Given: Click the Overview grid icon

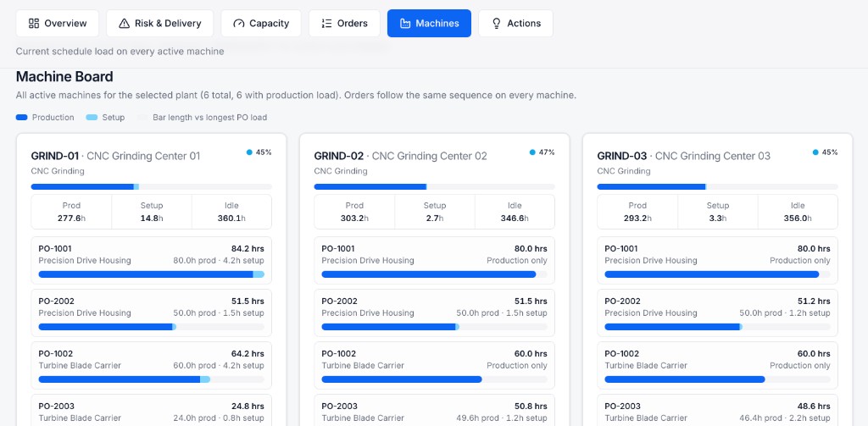Looking at the screenshot, I should point(34,23).
